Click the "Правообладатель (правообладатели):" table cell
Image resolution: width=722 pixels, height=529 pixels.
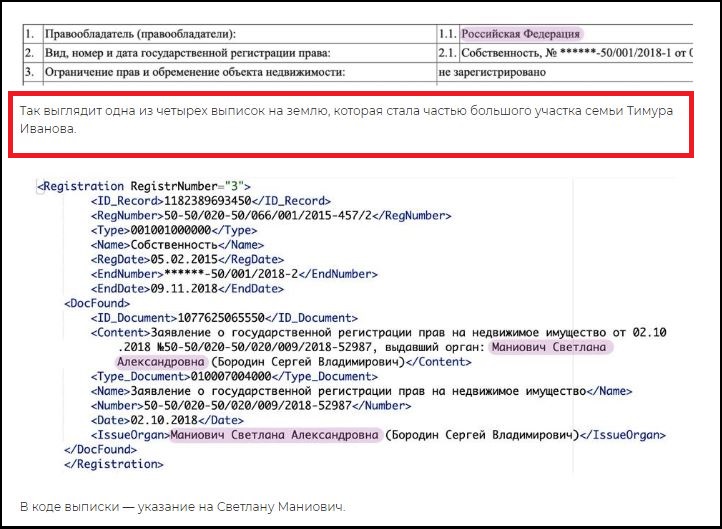(143, 33)
